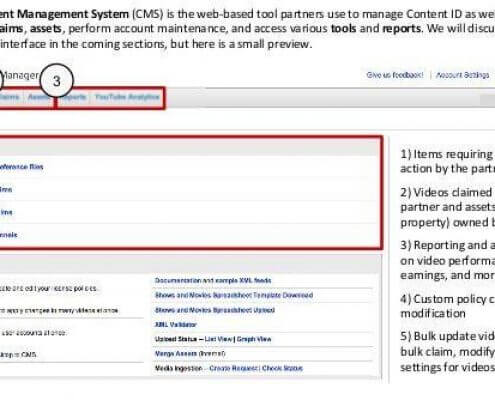This screenshot has height=400, width=495.
Task: Open the XML Validator link
Action: coord(176,324)
